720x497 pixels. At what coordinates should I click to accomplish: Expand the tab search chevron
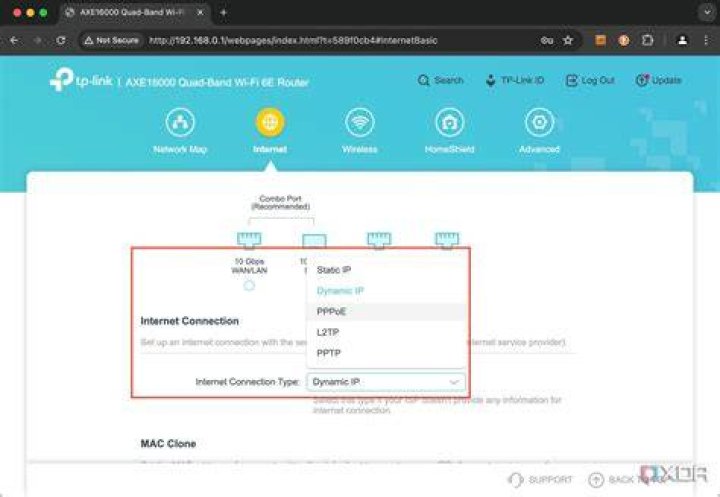(x=707, y=12)
